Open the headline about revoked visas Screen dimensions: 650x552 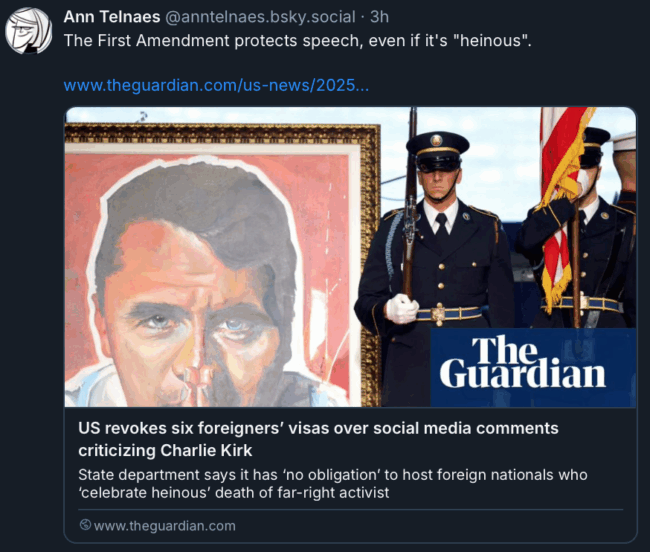coord(318,439)
